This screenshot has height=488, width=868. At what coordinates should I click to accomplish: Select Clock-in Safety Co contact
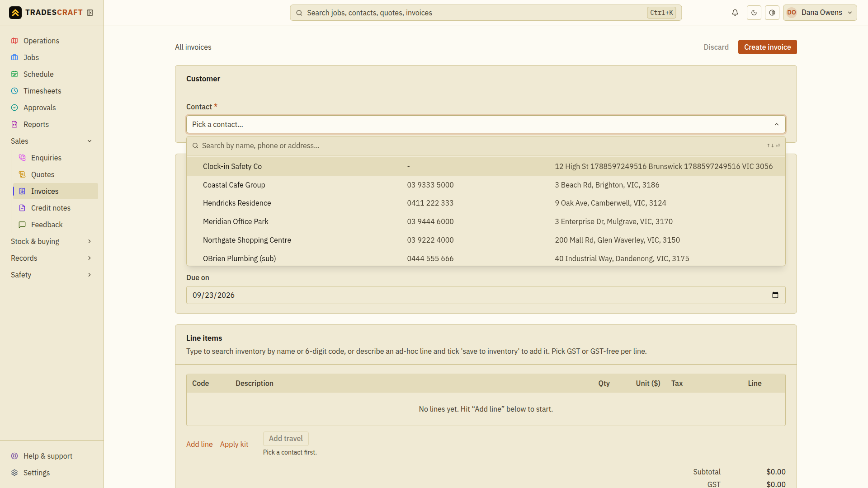click(x=486, y=166)
